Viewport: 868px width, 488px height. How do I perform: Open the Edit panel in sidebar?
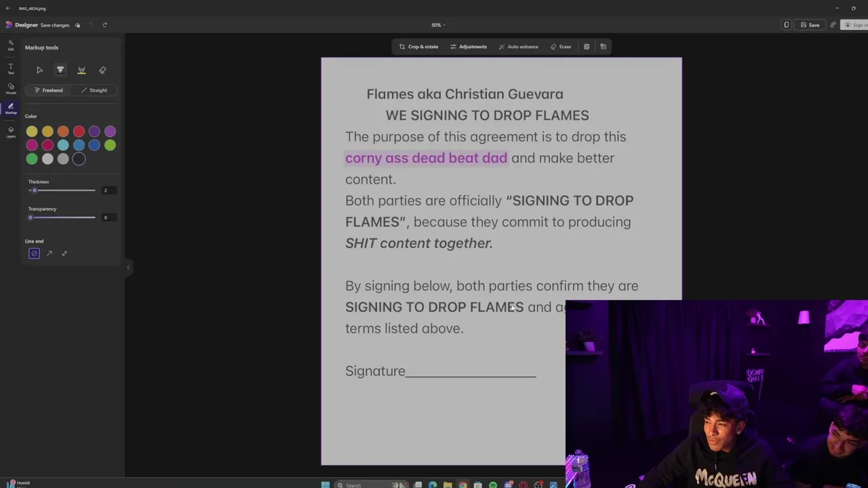[11, 45]
